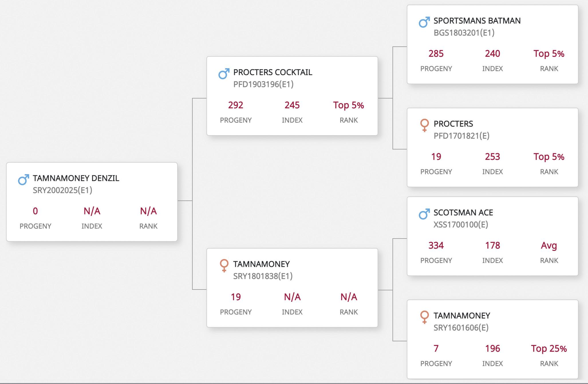Click the male icon beside PROCTERS COCKTAIL
The height and width of the screenshot is (384, 588).
point(224,74)
